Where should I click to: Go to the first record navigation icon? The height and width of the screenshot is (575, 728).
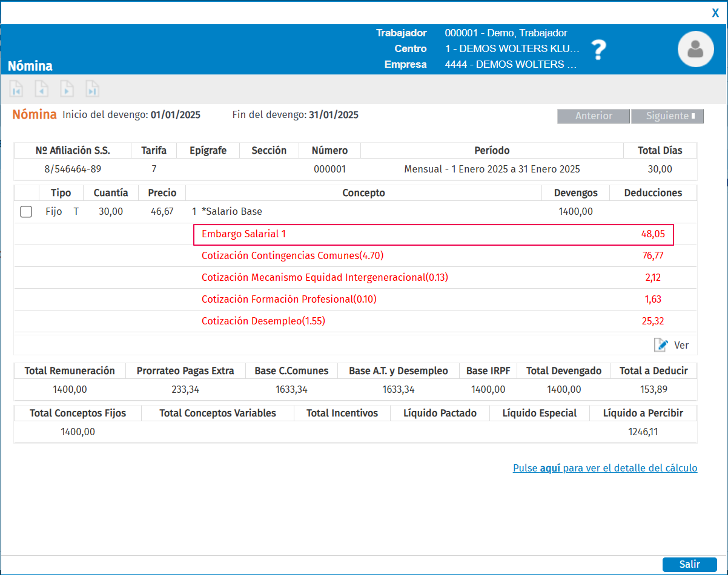[x=16, y=89]
